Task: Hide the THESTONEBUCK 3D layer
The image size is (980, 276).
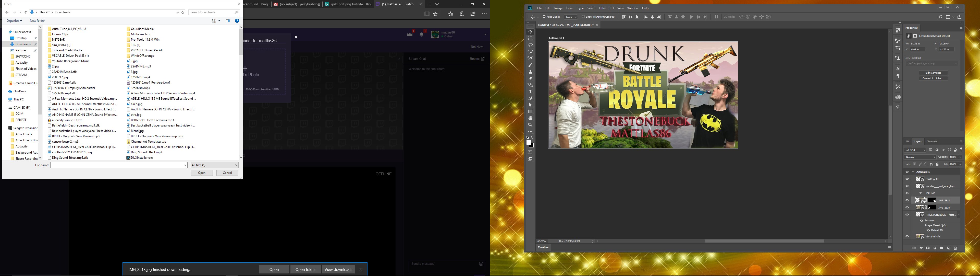Action: pyautogui.click(x=907, y=215)
